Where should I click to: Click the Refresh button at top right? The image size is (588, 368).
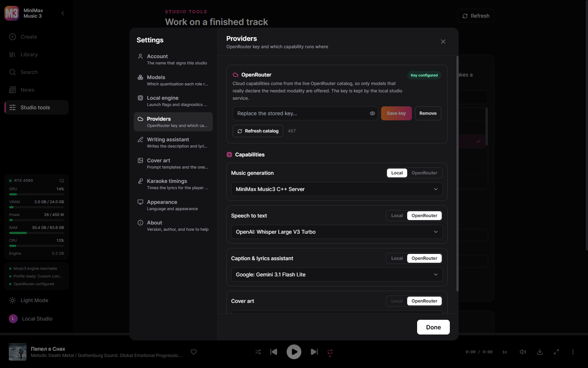click(x=476, y=16)
